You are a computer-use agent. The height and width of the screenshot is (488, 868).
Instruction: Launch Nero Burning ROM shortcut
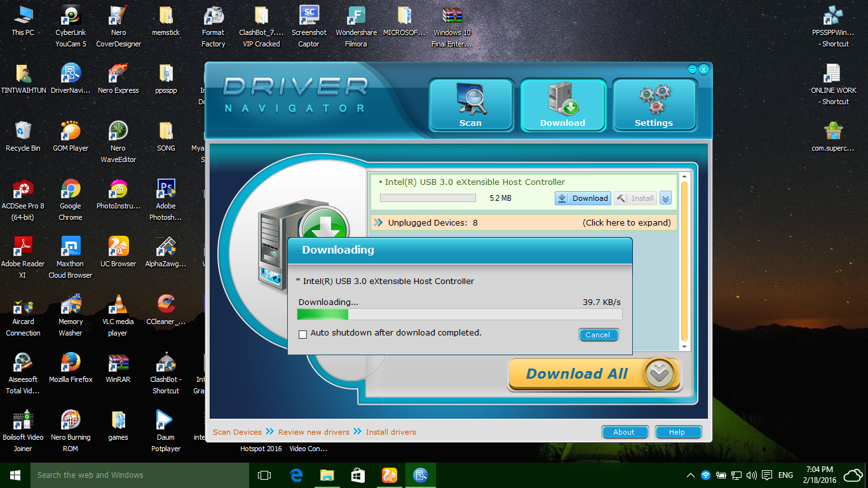click(x=71, y=431)
